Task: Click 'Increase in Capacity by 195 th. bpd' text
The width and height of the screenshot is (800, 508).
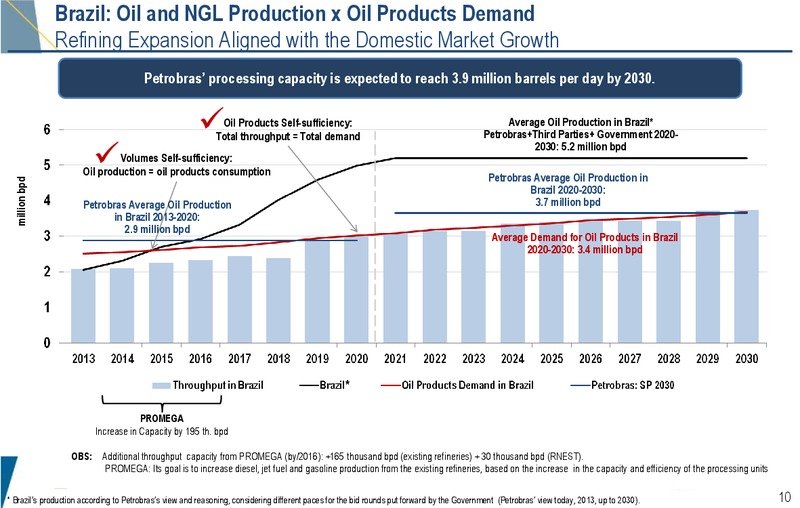Action: (x=162, y=431)
